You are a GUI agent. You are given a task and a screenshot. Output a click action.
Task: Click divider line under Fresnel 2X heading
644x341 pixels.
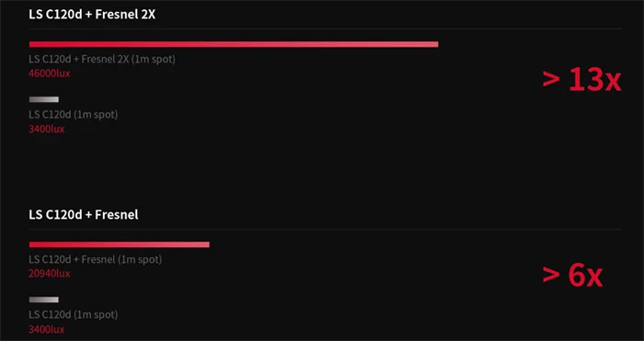point(326,28)
